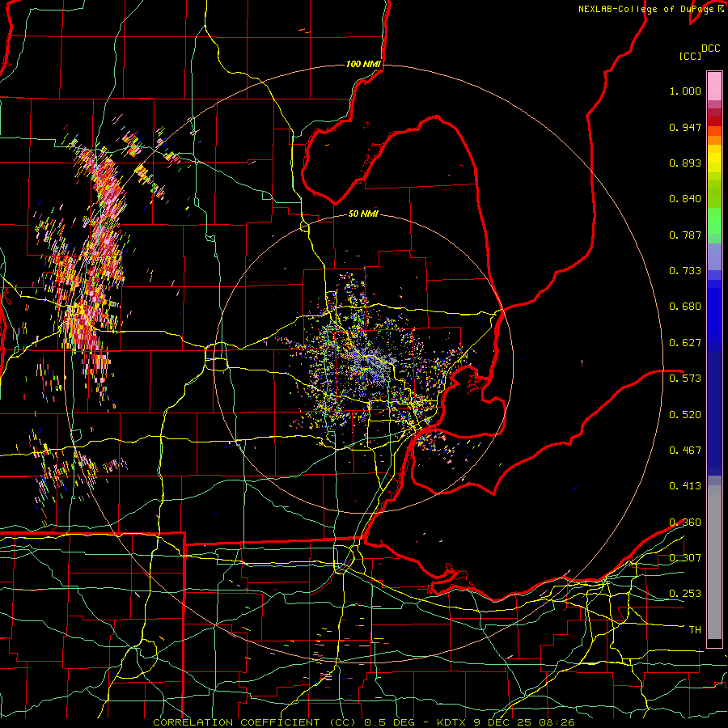Click the 0.467 scale value

685,451
